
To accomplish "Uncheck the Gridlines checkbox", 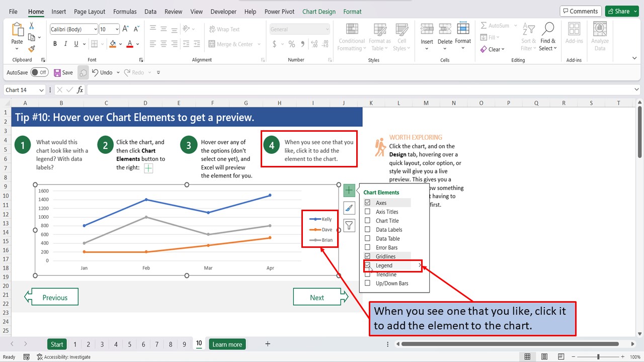I will (x=367, y=256).
